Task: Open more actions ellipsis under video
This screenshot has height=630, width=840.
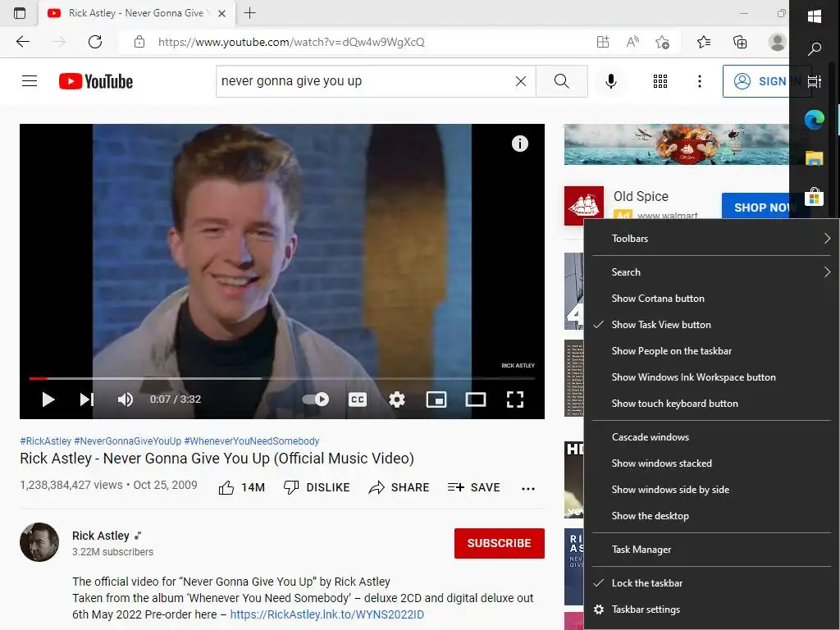Action: click(528, 488)
